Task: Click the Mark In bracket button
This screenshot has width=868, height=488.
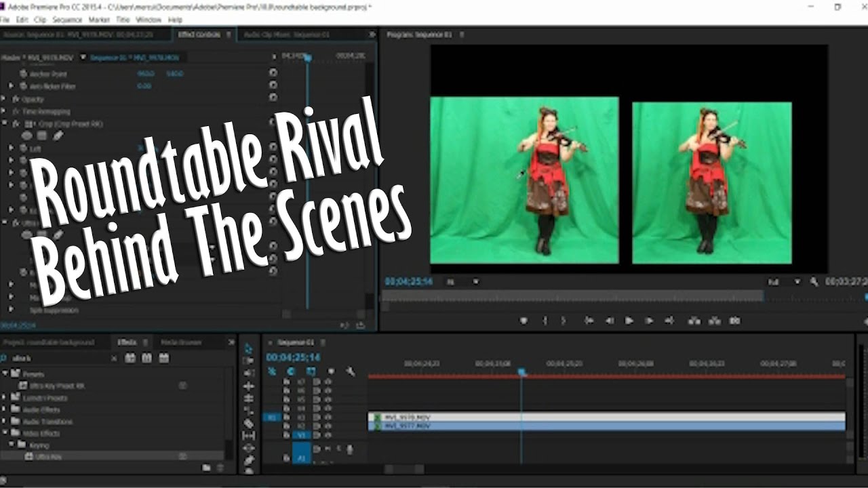Action: tap(545, 321)
